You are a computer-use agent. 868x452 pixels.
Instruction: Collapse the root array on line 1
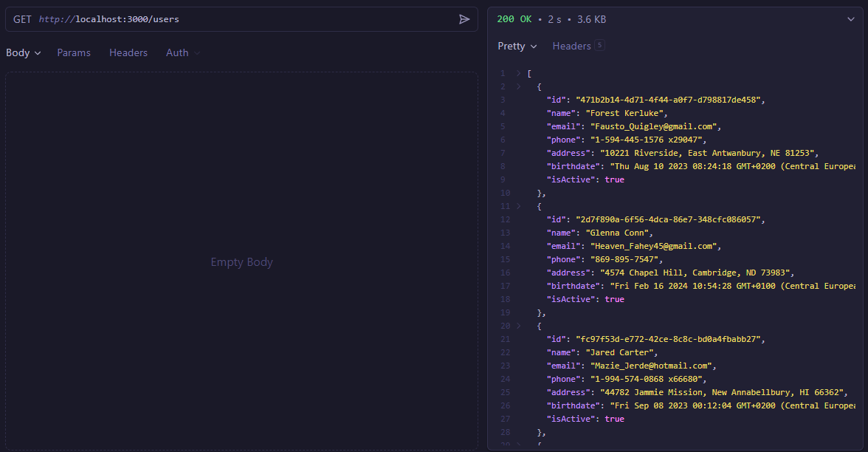click(x=518, y=73)
